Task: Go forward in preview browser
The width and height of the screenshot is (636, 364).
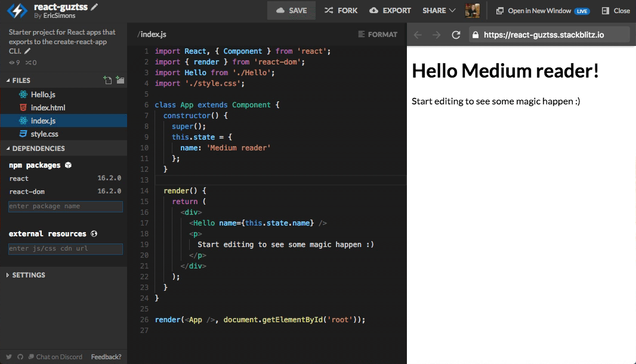Action: click(x=437, y=35)
